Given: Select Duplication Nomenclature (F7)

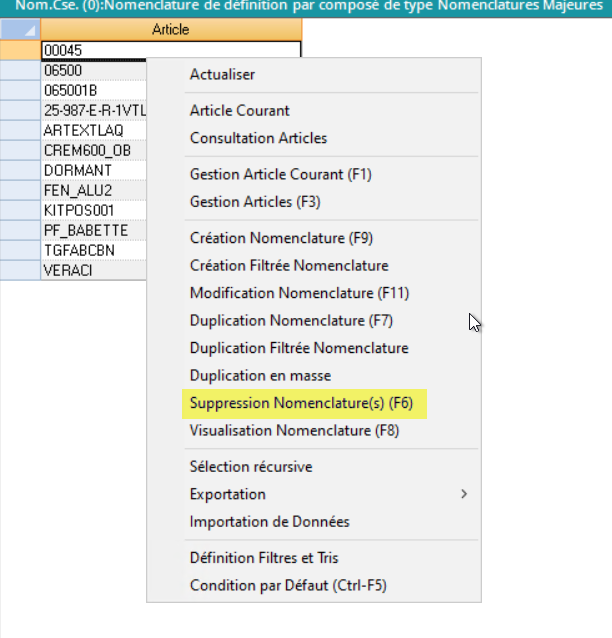Looking at the screenshot, I should click(291, 321).
